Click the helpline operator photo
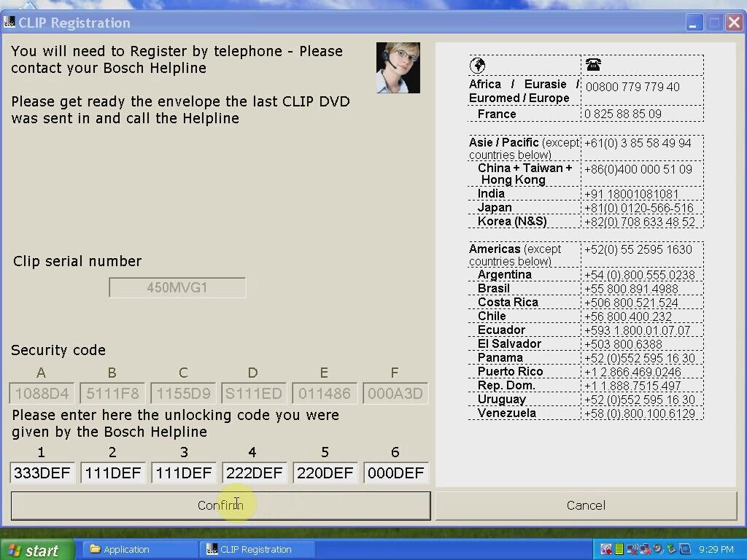Viewport: 747px width, 560px height. [398, 68]
